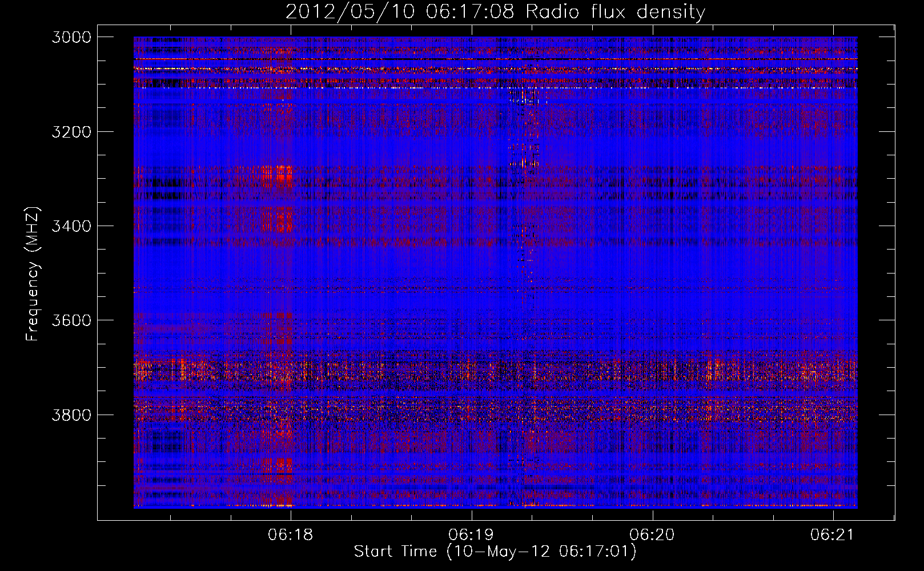Click the 06:21 time tick label

(833, 535)
